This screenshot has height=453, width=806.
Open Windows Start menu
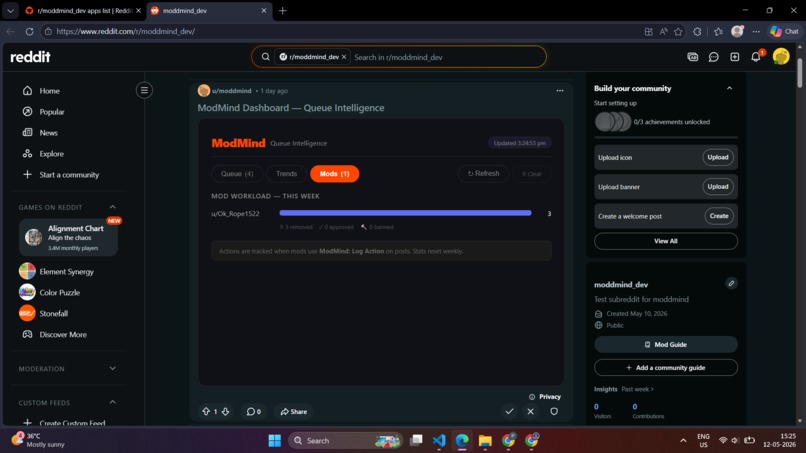click(x=274, y=441)
